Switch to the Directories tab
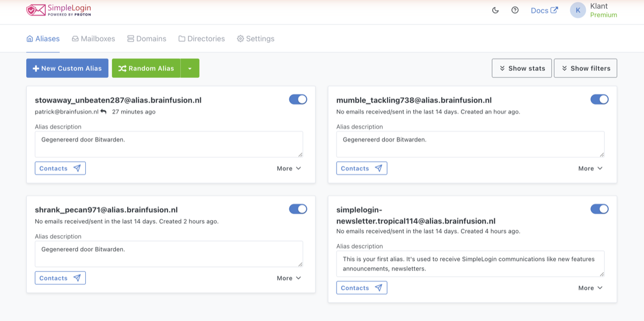 pyautogui.click(x=202, y=39)
